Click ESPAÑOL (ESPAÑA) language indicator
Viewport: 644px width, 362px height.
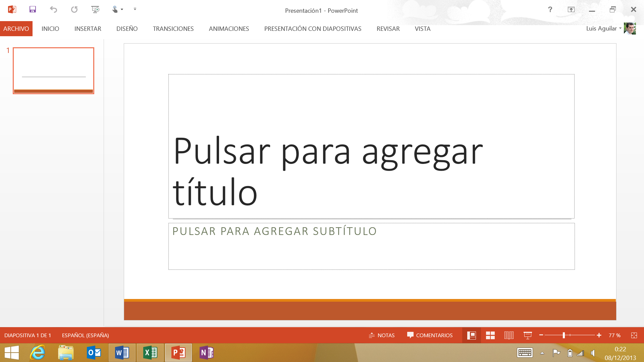[x=85, y=335]
